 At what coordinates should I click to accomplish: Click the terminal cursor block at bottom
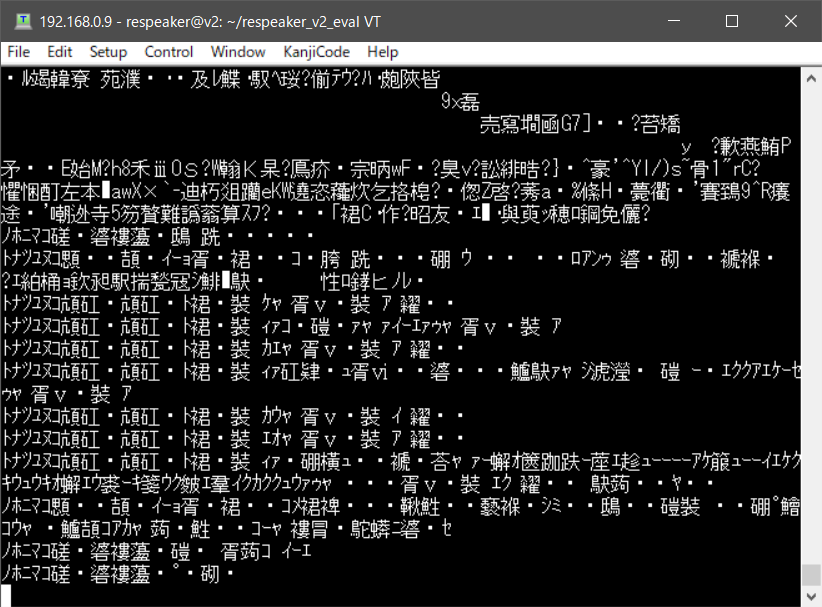6,596
